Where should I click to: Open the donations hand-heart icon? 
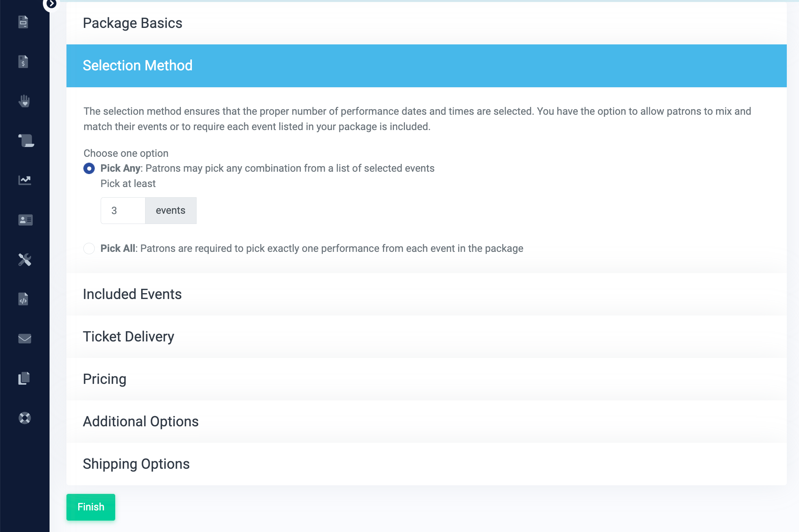pos(24,101)
